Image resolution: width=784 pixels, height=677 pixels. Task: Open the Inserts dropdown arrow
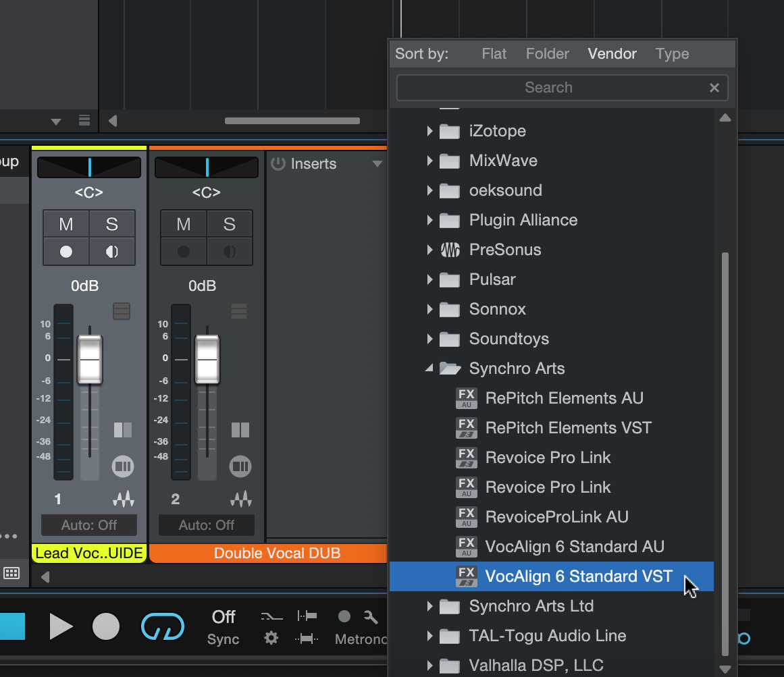378,163
